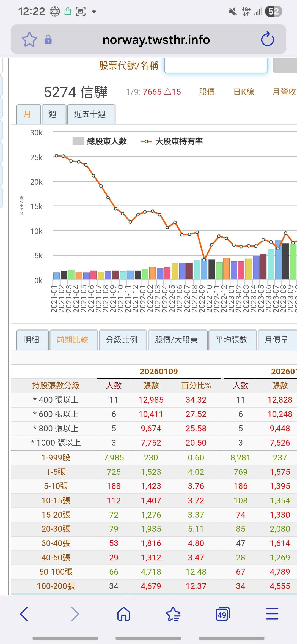
Task: Tap the browser forward arrow
Action: pos(75,614)
